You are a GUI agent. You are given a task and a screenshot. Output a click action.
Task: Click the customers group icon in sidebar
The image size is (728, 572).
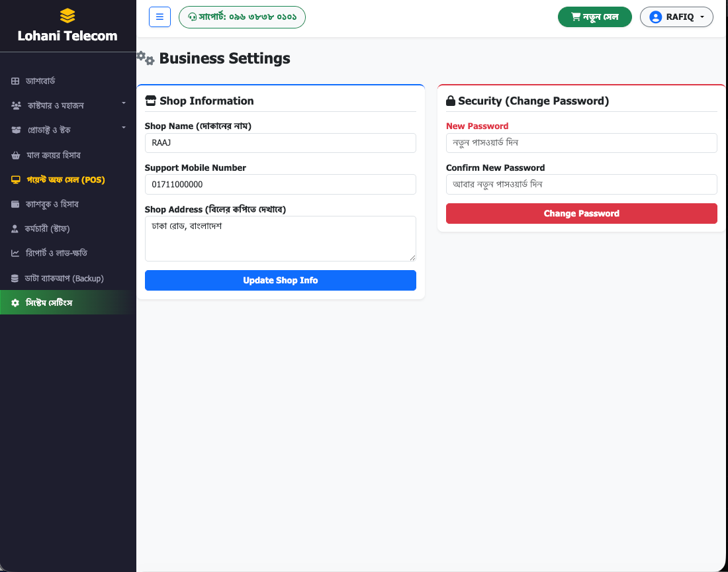(16, 106)
